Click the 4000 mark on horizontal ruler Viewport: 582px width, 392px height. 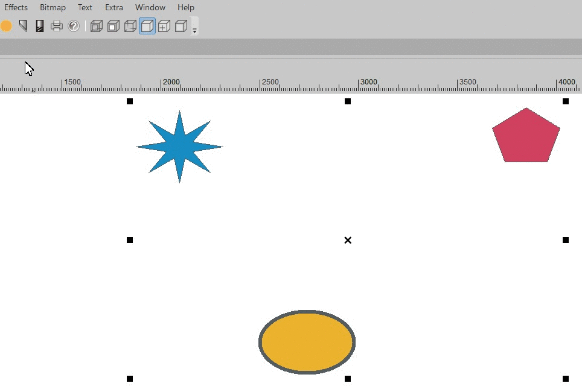click(567, 81)
